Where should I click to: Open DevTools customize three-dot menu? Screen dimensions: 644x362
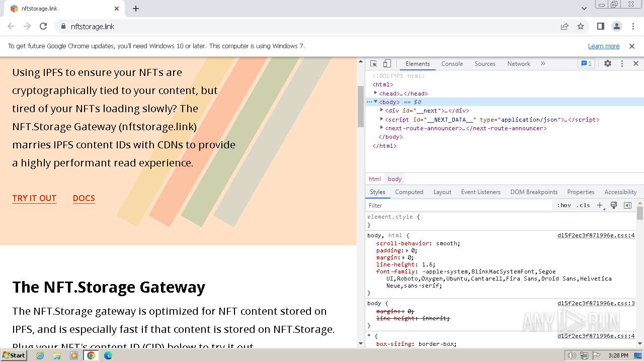pos(622,64)
